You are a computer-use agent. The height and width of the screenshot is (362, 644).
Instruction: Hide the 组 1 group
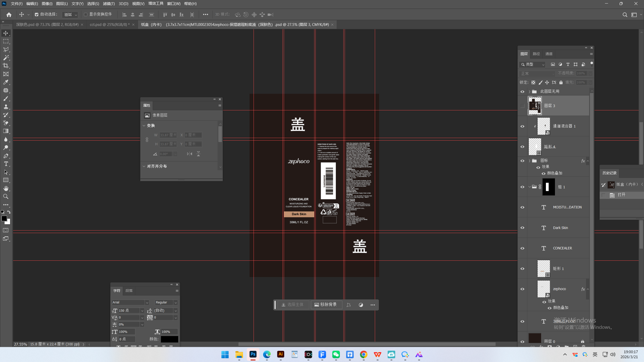pos(522,187)
